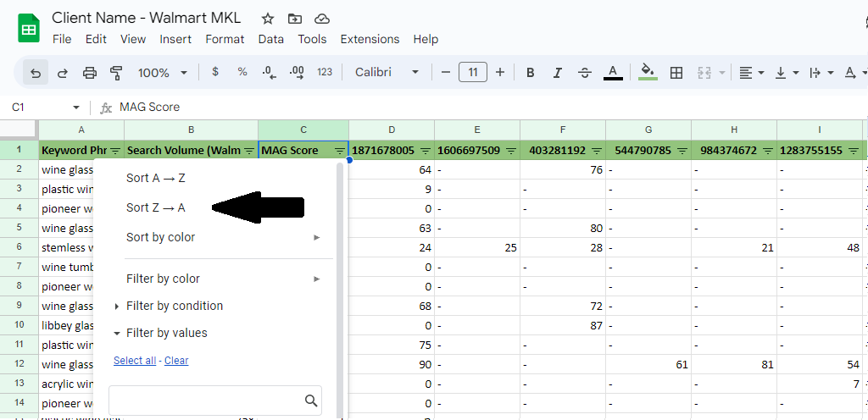Open filter for 1871678005 column
Viewport: 868px width, 420px height.
pyautogui.click(x=426, y=151)
